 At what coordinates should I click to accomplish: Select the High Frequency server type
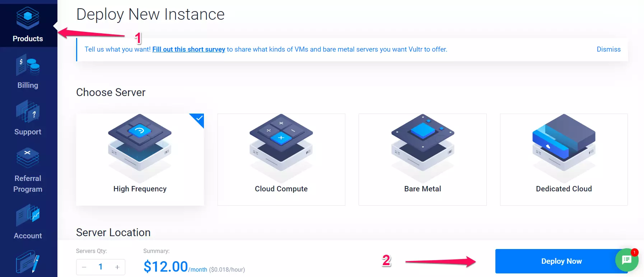[x=140, y=189]
